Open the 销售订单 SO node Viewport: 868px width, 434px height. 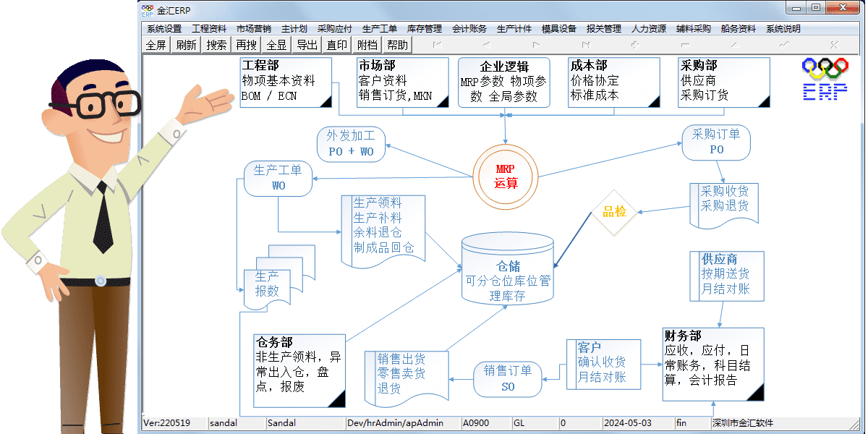pyautogui.click(x=508, y=379)
